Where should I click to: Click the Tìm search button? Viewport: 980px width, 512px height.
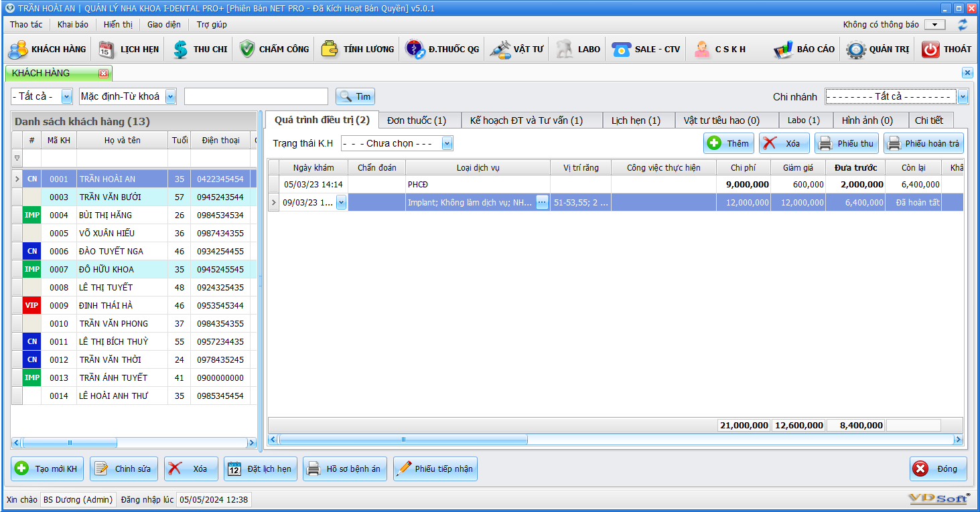tap(355, 96)
